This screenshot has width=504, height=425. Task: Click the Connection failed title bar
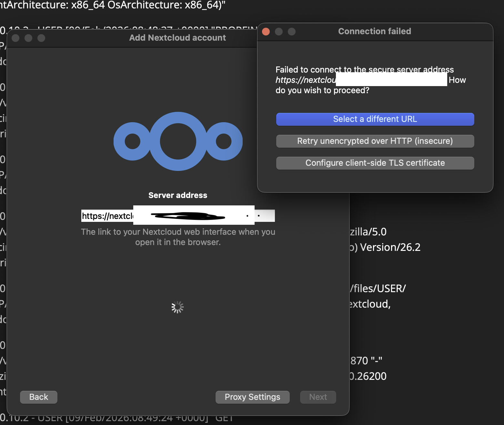pos(374,31)
